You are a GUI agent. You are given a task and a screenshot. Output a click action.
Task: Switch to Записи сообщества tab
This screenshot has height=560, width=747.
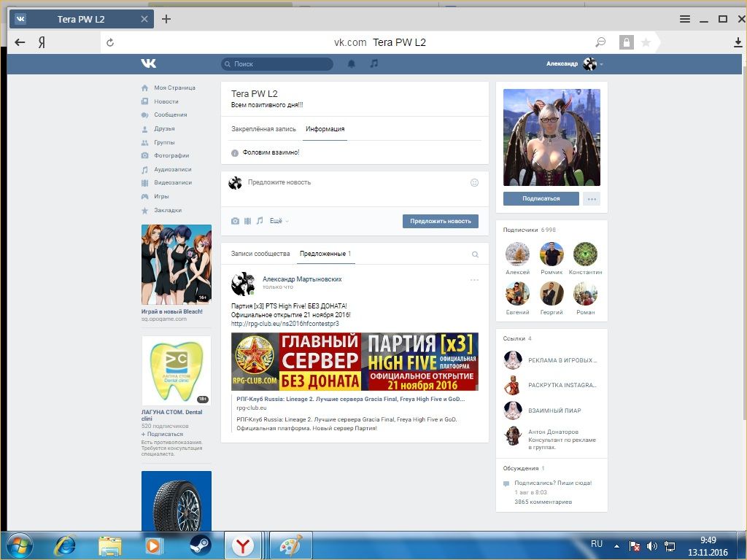pyautogui.click(x=260, y=254)
